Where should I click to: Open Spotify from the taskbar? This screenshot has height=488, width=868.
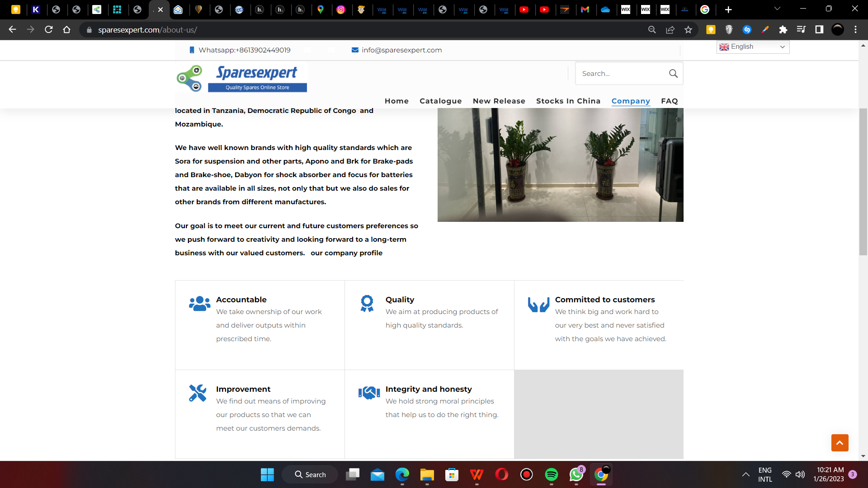pos(551,474)
